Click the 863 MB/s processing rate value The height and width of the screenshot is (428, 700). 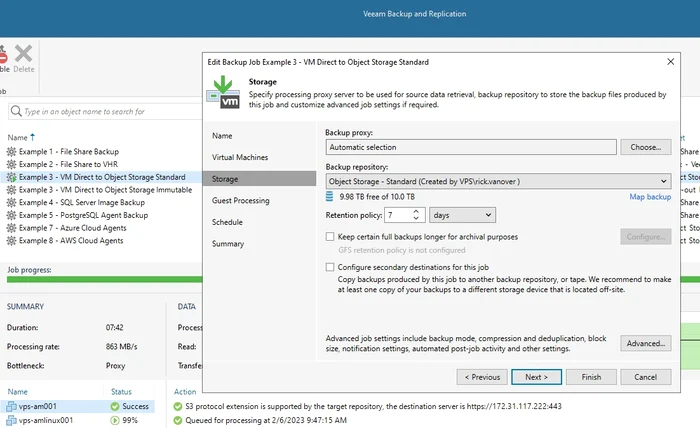(121, 346)
